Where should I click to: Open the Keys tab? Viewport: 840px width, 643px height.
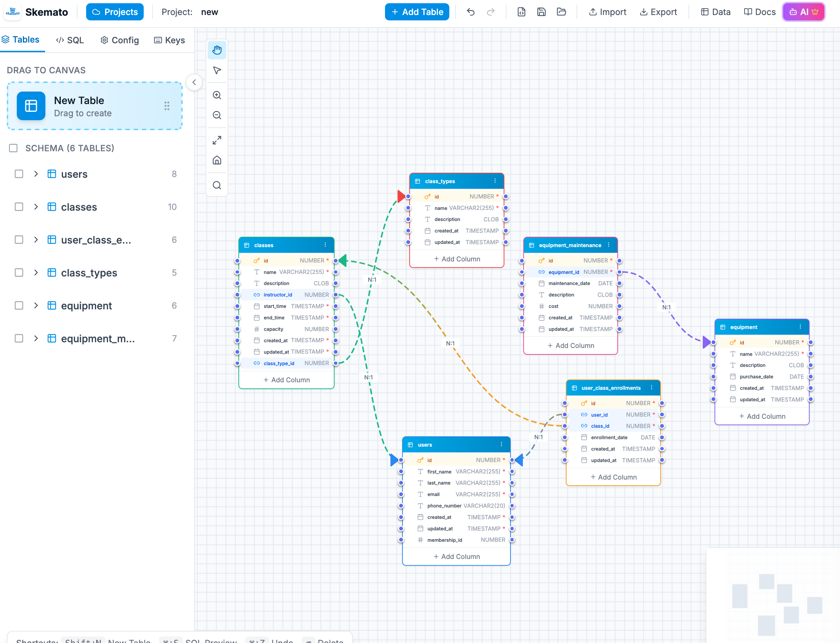point(169,40)
